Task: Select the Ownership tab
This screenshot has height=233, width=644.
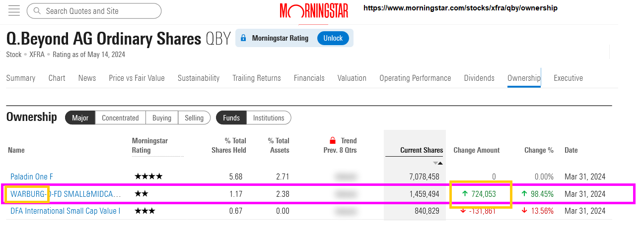Action: (524, 78)
